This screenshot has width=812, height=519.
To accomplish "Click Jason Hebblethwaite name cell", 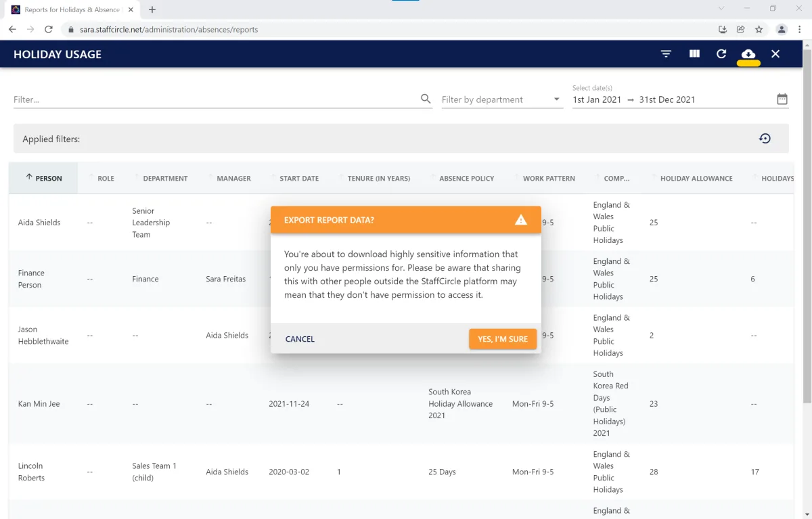I will point(43,336).
